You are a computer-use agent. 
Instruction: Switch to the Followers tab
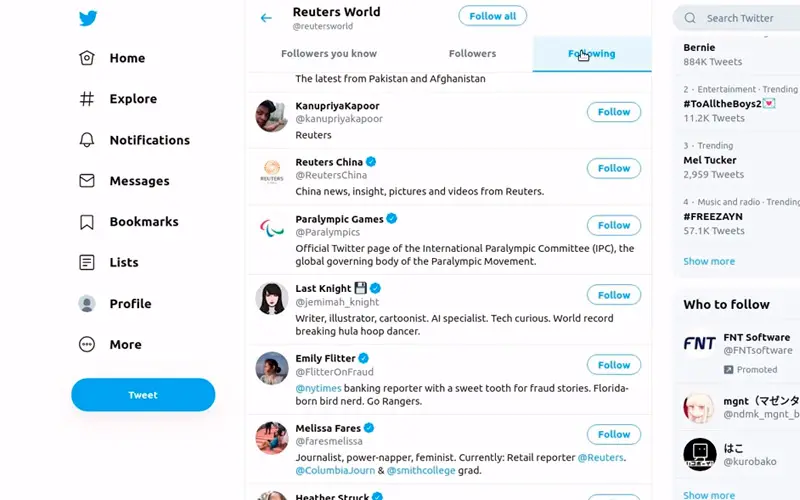point(472,54)
